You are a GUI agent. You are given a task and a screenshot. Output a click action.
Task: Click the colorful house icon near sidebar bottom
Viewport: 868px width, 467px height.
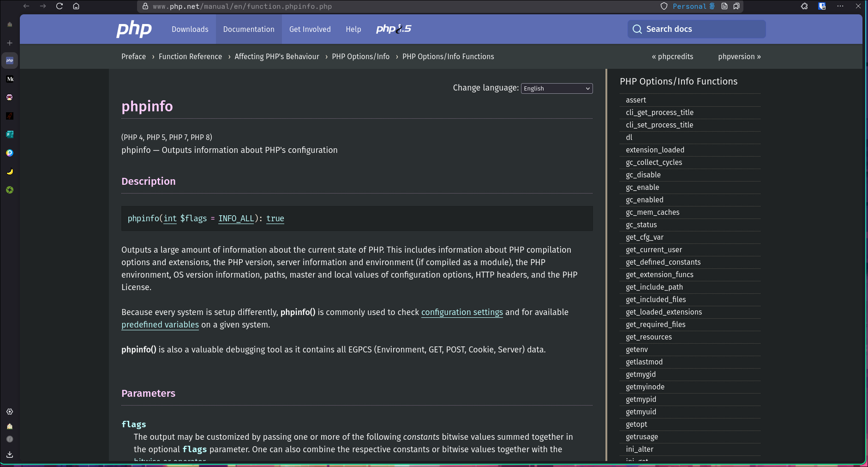coord(10,426)
